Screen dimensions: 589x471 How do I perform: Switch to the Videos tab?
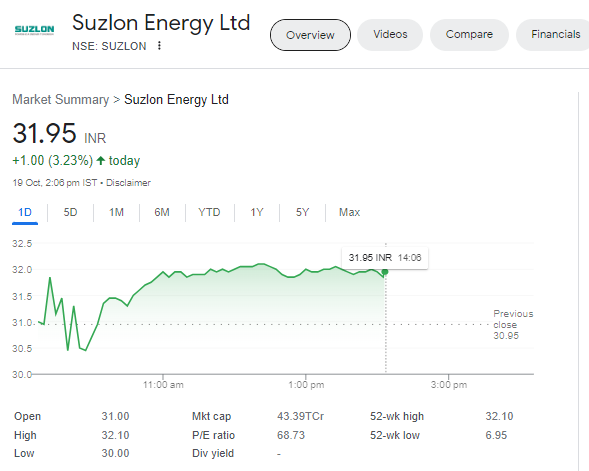pyautogui.click(x=390, y=35)
